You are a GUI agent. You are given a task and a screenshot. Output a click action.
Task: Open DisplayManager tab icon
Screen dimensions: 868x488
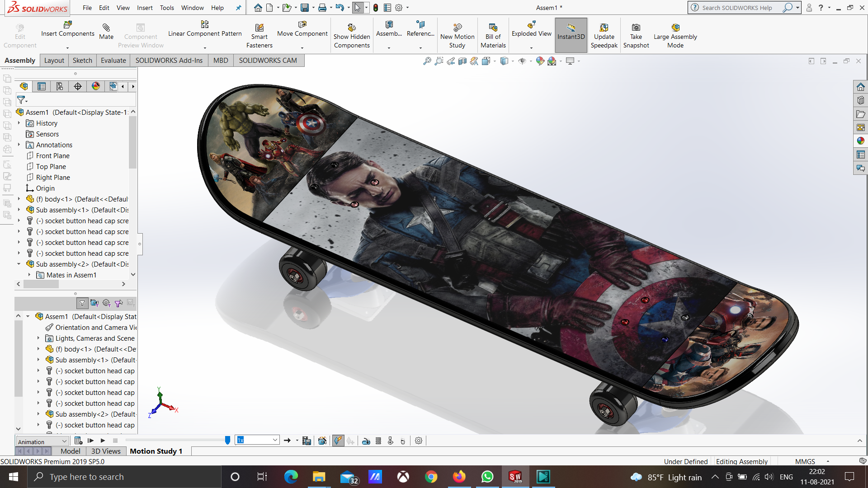point(96,86)
